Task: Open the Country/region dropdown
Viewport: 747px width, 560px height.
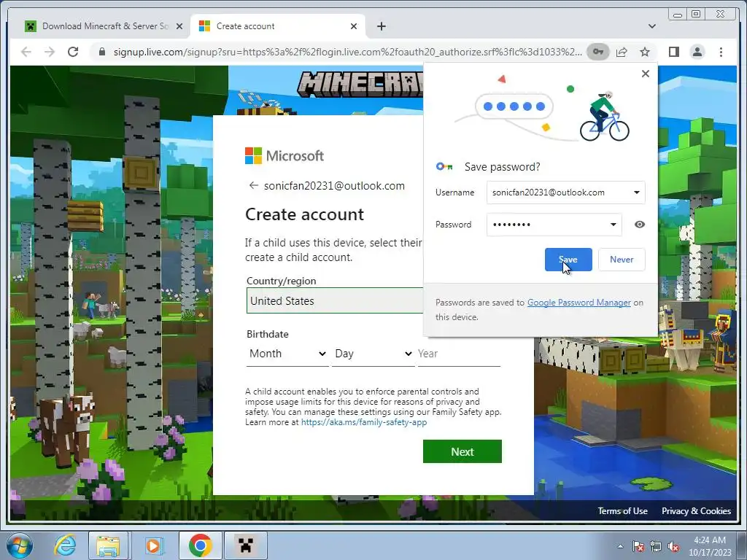Action: click(x=335, y=300)
